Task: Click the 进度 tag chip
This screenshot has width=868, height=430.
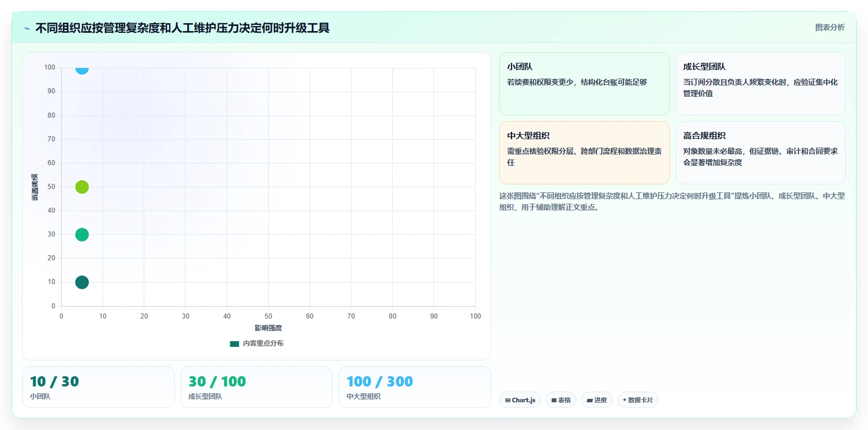Action: [597, 400]
